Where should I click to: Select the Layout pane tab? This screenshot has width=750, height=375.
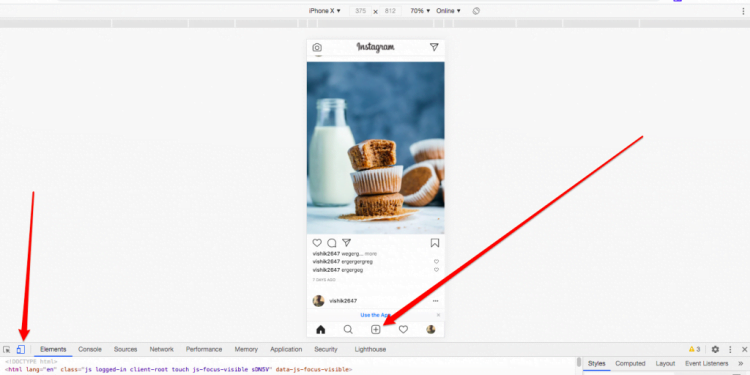click(x=665, y=364)
